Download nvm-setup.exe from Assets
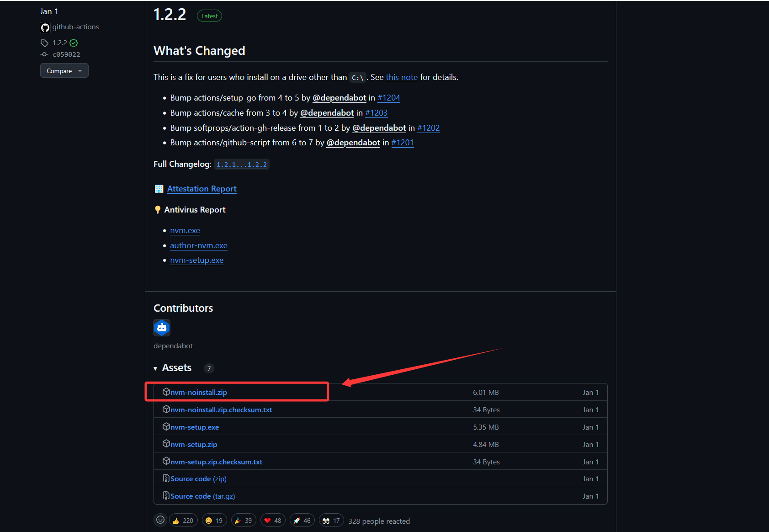The width and height of the screenshot is (769, 532). click(x=195, y=427)
